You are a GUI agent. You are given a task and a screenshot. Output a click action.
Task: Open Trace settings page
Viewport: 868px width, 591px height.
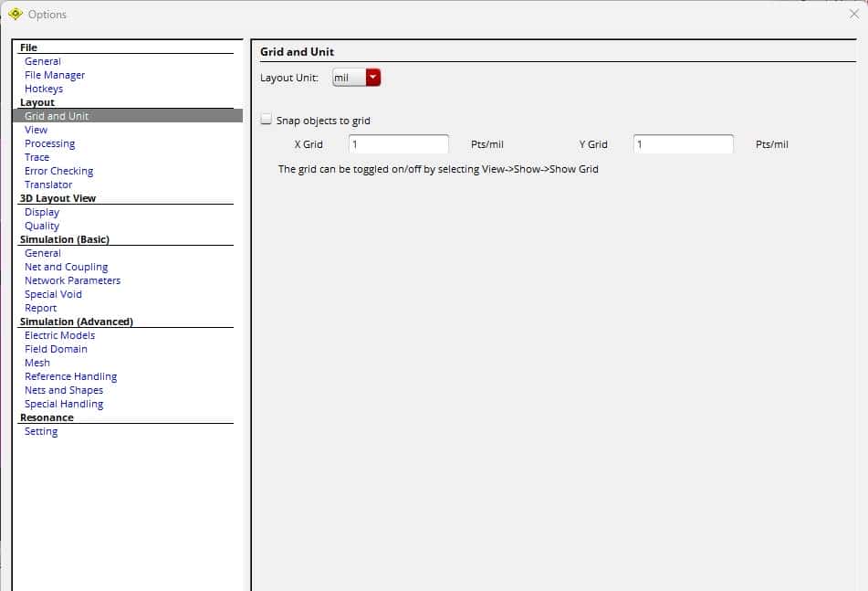pyautogui.click(x=37, y=157)
